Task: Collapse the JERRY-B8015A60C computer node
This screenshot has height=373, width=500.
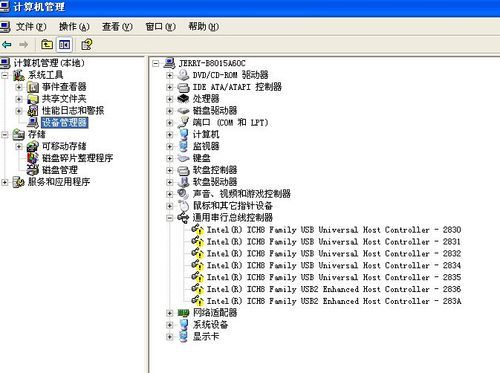Action: click(x=155, y=63)
